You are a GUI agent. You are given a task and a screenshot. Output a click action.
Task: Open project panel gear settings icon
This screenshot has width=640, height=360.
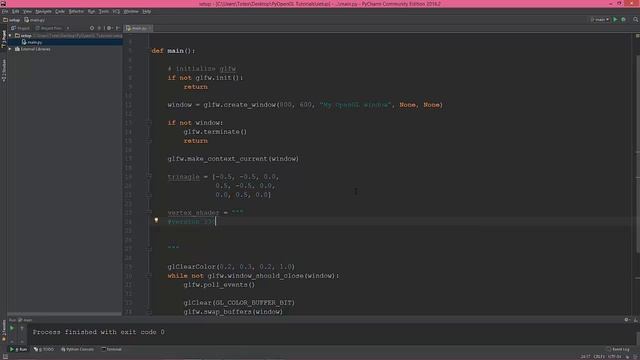109,28
